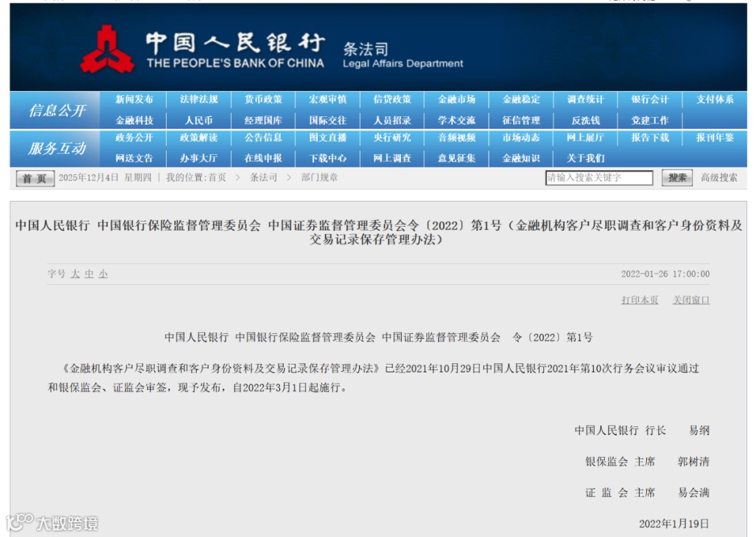Go to 银行会计 section
Image resolution: width=756 pixels, height=537 pixels.
650,99
